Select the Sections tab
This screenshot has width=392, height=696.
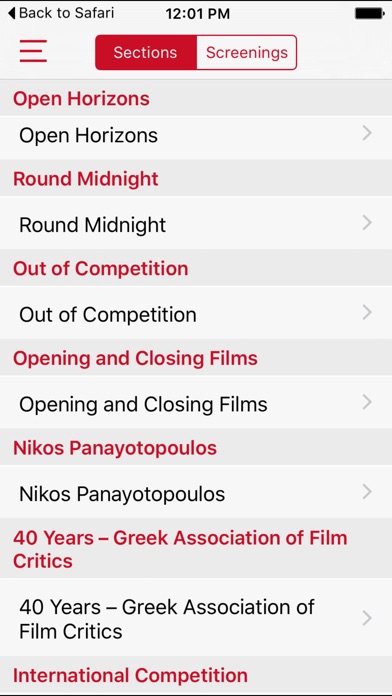[146, 52]
